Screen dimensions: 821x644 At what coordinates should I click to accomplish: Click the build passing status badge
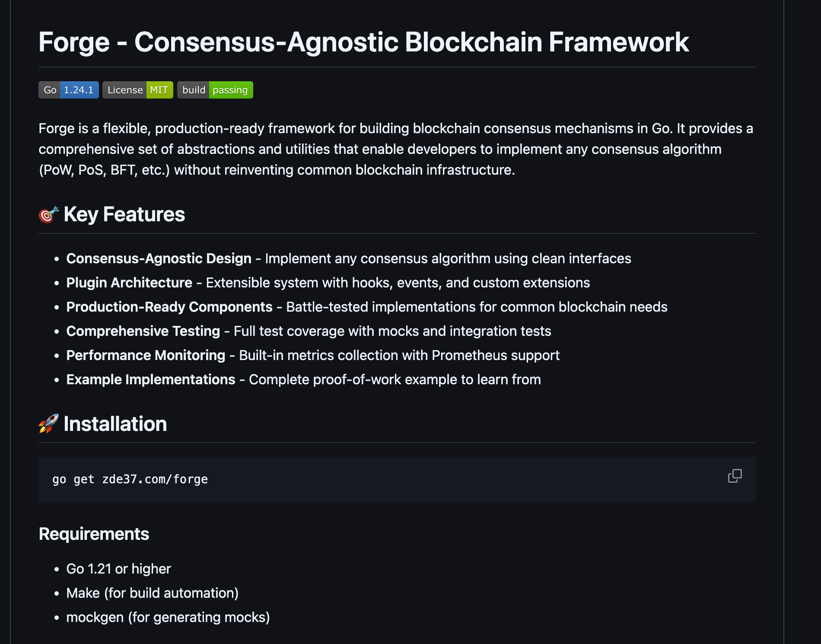click(x=215, y=90)
